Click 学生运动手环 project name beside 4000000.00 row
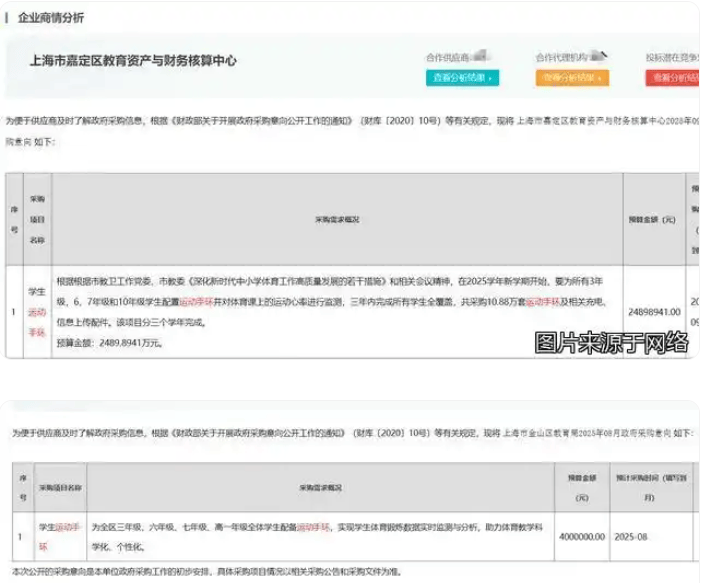This screenshot has width=726, height=583. 59,537
